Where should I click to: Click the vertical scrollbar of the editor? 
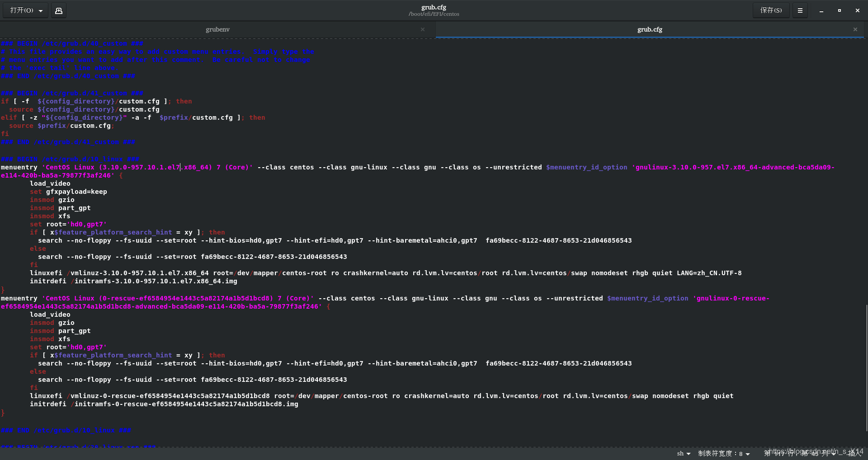tap(866, 368)
